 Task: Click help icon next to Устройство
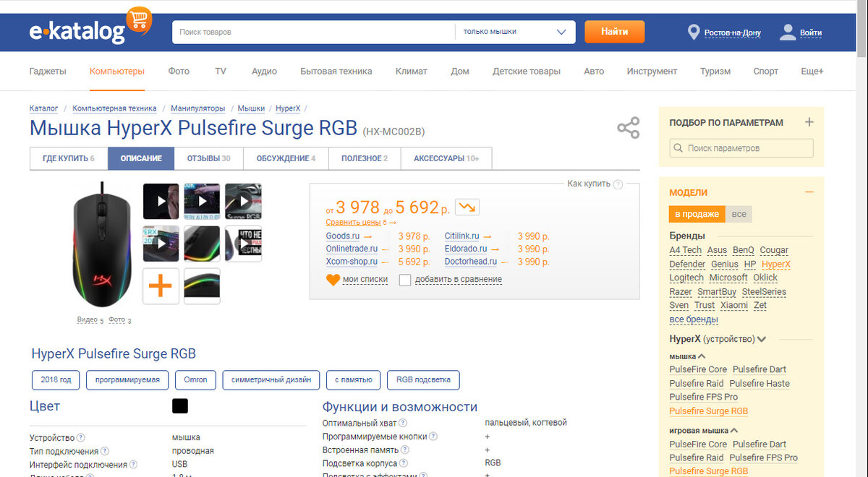pos(81,437)
